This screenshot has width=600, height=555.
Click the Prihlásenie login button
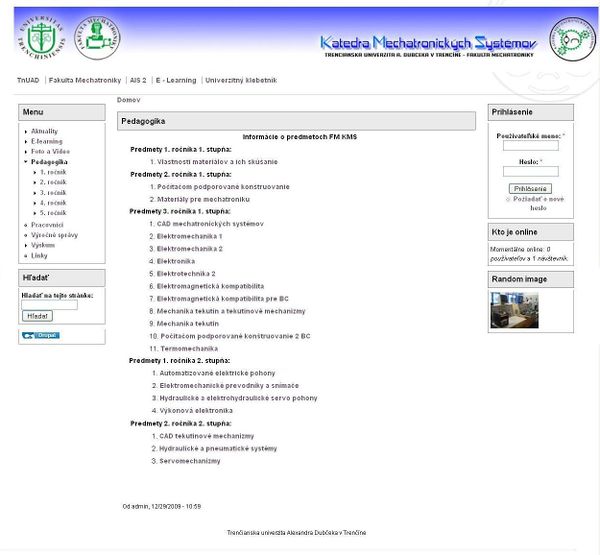tap(530, 189)
